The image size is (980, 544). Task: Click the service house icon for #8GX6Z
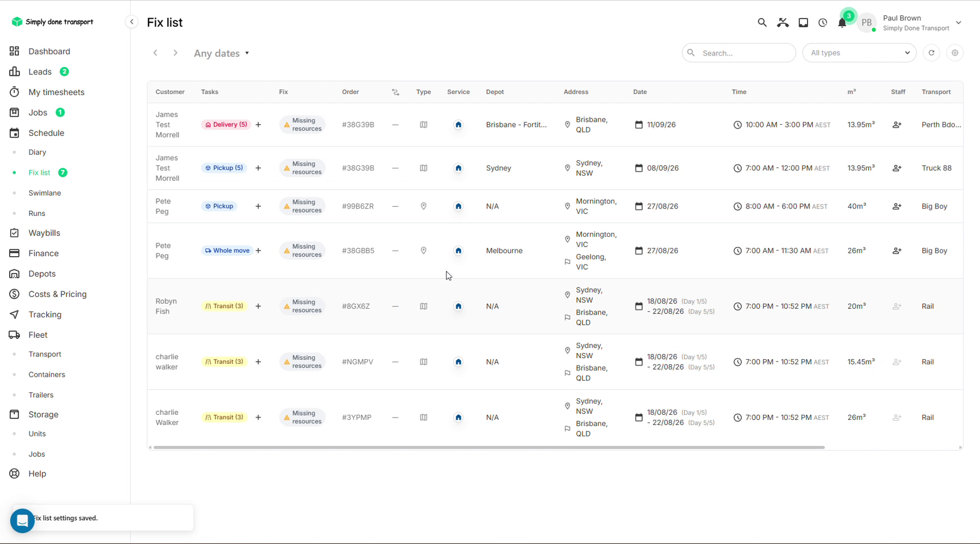click(458, 306)
